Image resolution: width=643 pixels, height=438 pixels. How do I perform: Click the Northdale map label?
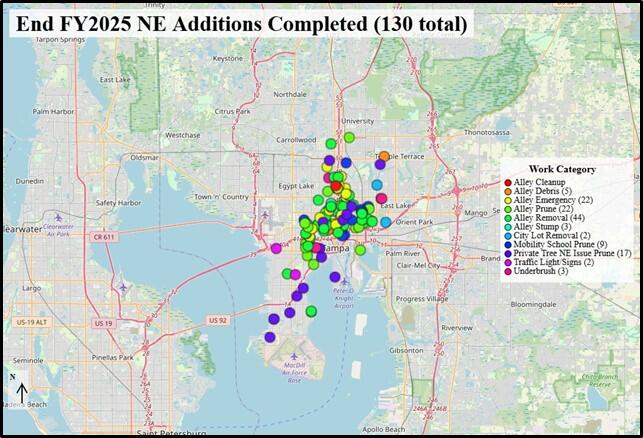290,94
